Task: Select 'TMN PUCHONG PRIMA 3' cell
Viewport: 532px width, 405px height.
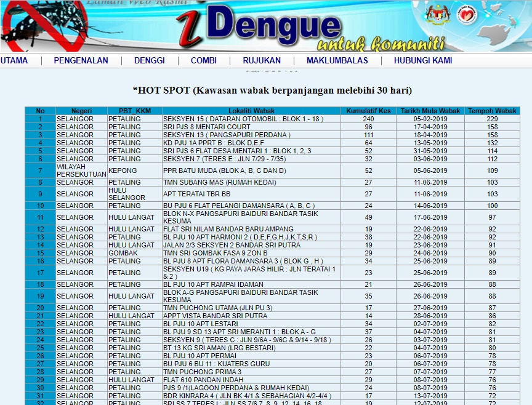Action: tap(251, 372)
